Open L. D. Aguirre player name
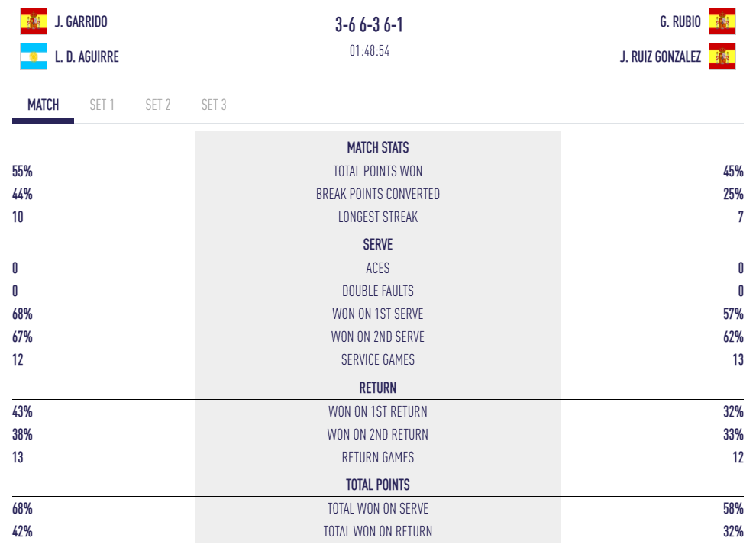Screen dimensions: 756x554 pos(86,56)
